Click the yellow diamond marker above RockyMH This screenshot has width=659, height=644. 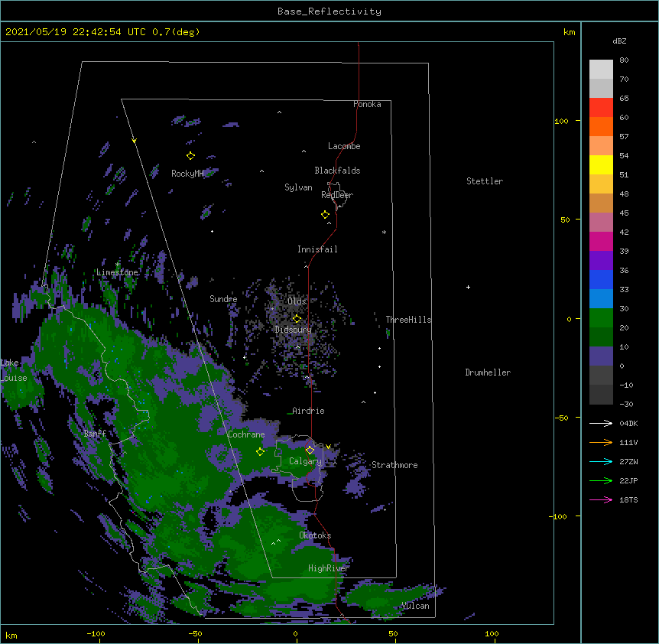190,156
